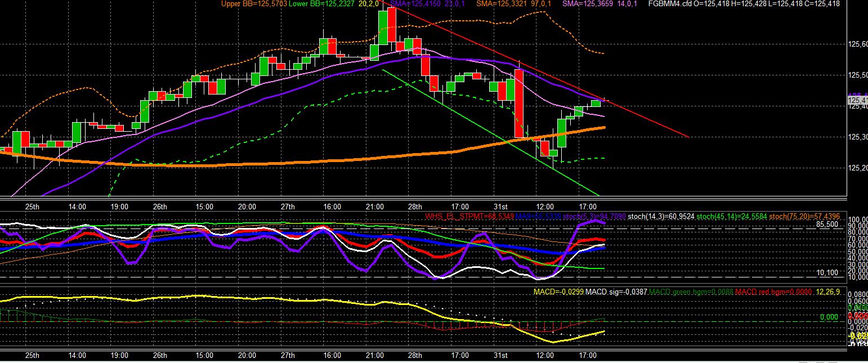Viewport: 868px width, 363px height.
Task: Click 15:00 on the bottom MACD time axis
Action: pyautogui.click(x=204, y=356)
